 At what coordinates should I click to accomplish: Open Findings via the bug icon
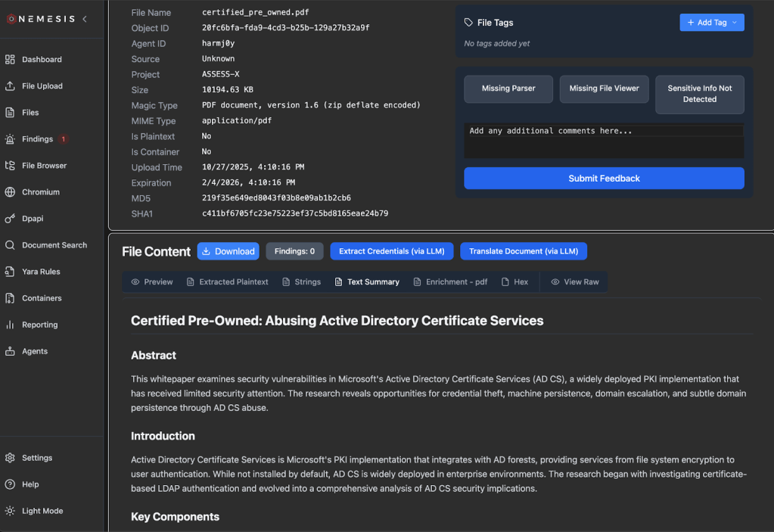10,139
